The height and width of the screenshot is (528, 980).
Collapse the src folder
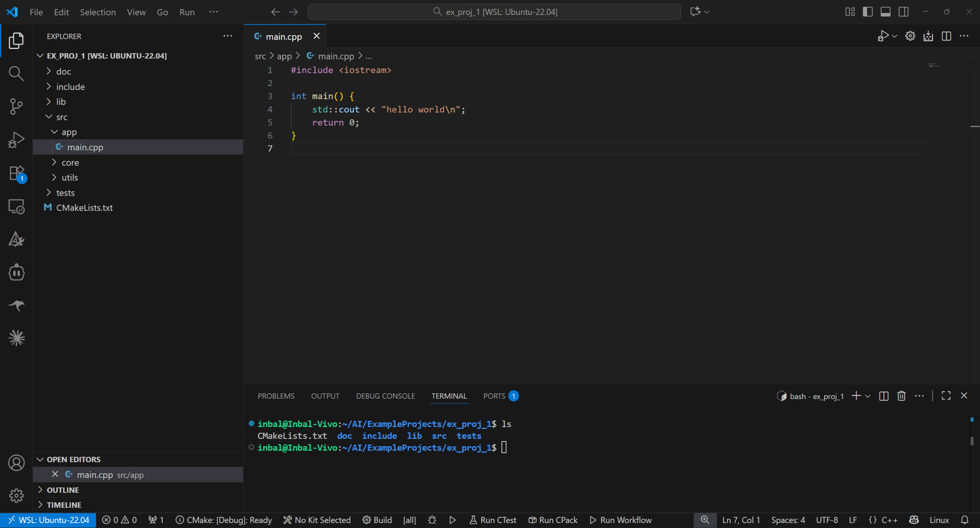point(62,117)
